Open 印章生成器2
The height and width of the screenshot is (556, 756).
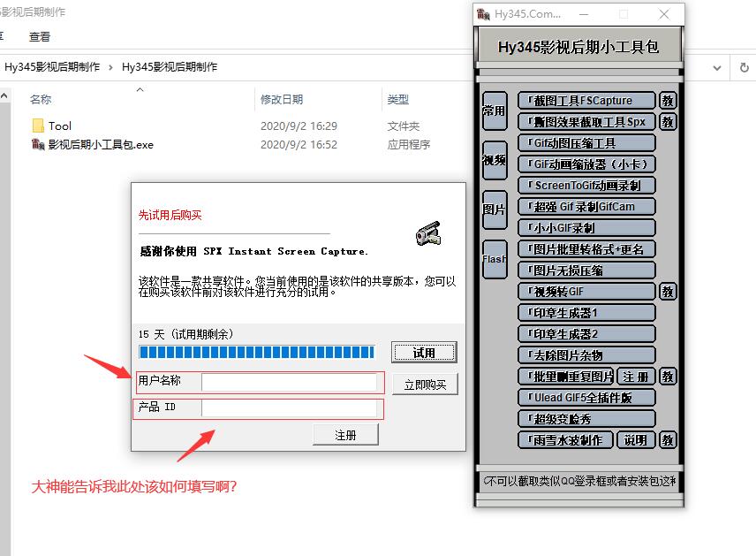[586, 334]
